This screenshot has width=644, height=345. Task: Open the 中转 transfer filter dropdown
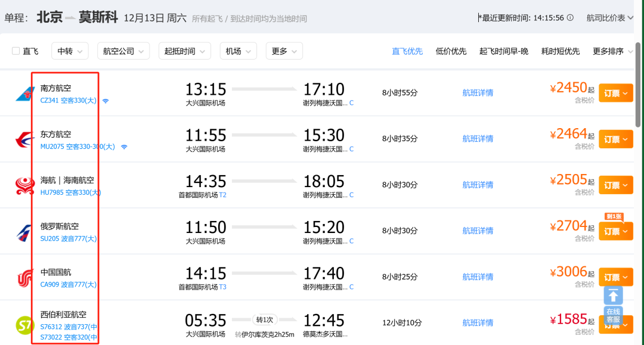pos(70,51)
